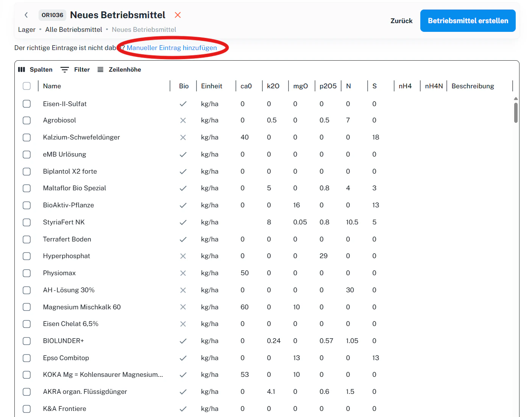Check the StyriaFert NK row checkbox
Viewport: 532px width, 417px height.
pyautogui.click(x=27, y=222)
